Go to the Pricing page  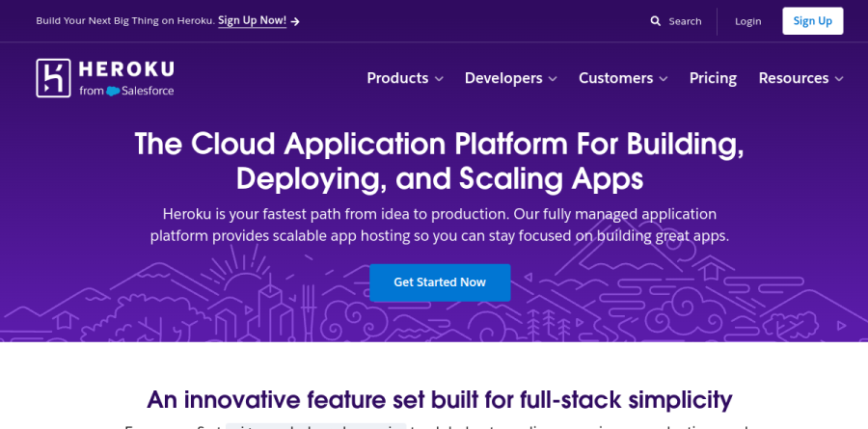713,78
